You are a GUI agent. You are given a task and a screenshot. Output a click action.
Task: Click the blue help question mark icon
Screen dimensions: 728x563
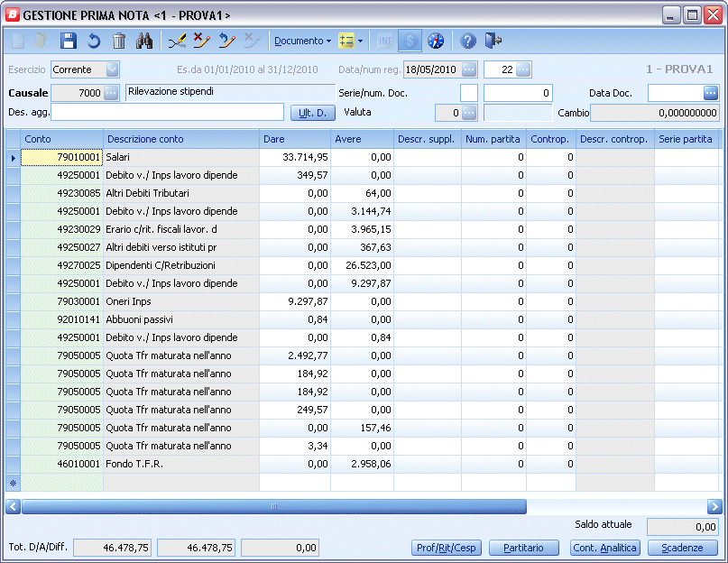467,41
